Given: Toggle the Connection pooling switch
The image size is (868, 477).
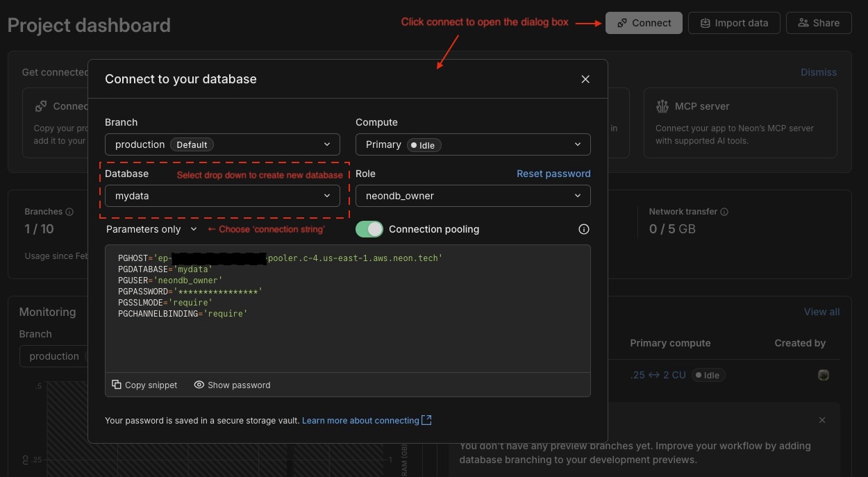Looking at the screenshot, I should (x=369, y=229).
